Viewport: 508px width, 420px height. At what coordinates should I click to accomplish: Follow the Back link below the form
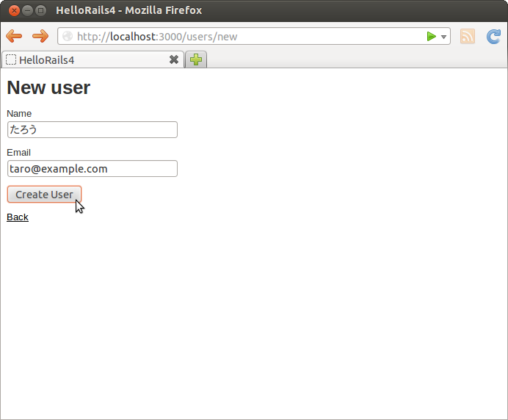(x=18, y=217)
